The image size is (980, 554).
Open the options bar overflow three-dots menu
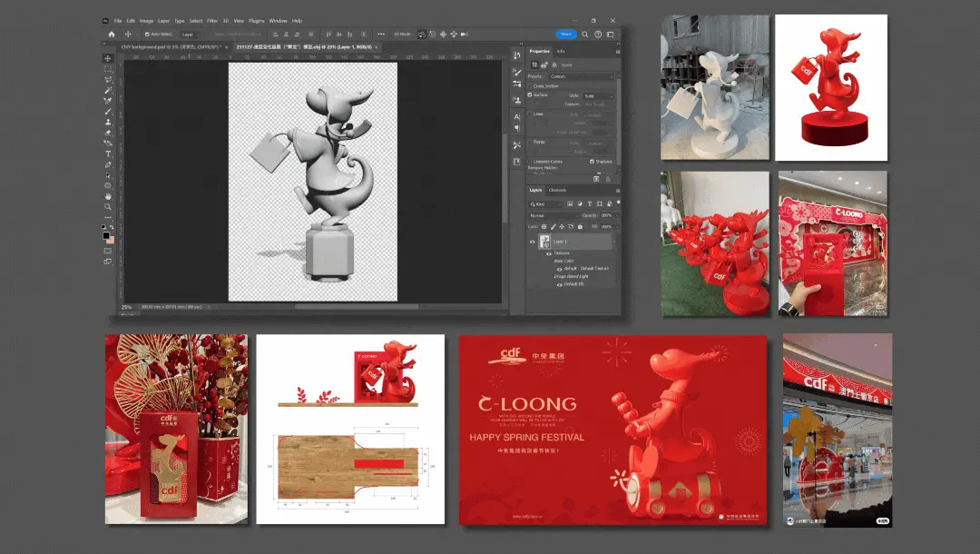[381, 35]
